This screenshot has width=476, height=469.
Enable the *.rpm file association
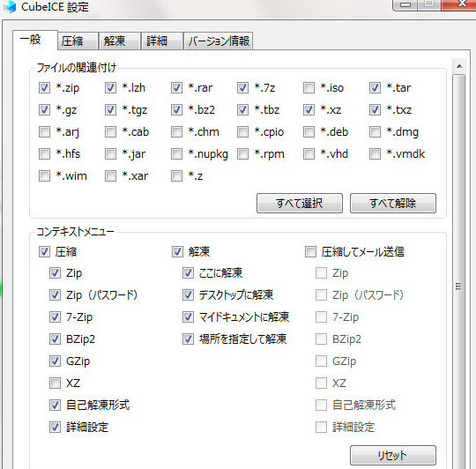[x=243, y=154]
